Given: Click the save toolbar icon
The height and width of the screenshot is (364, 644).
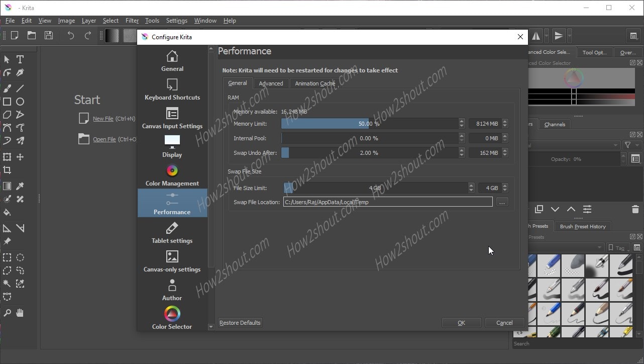Looking at the screenshot, I should click(49, 35).
